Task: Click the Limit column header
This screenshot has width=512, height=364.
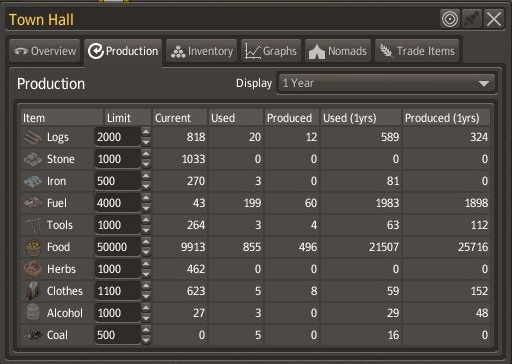Action: [x=128, y=118]
